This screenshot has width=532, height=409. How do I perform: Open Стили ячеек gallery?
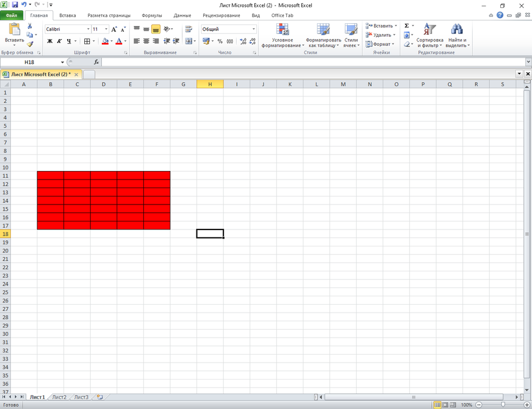pyautogui.click(x=351, y=35)
